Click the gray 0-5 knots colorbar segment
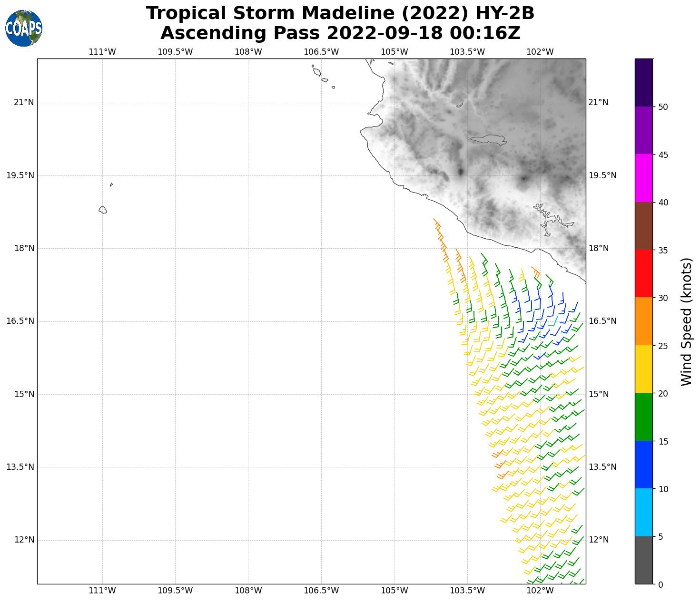Image resolution: width=700 pixels, height=601 pixels. tap(644, 560)
